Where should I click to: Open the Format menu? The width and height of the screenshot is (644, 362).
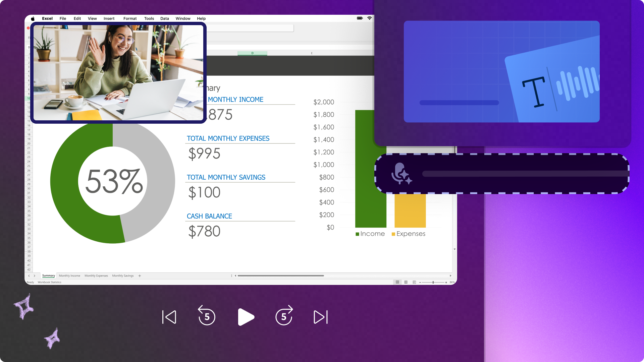click(130, 18)
